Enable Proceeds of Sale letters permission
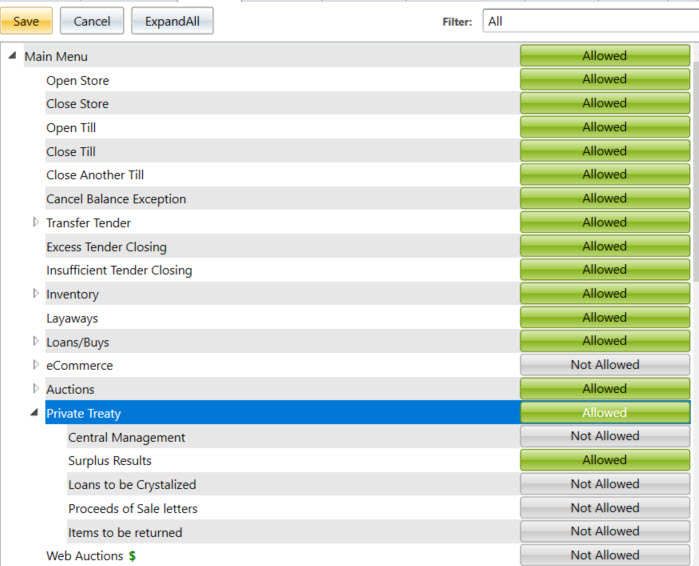The image size is (699, 566). [x=605, y=508]
